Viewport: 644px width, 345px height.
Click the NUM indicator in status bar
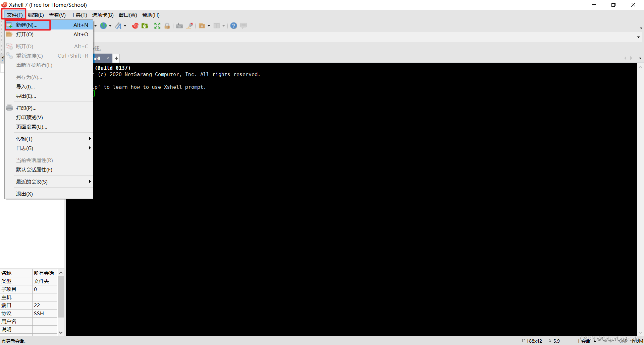[x=638, y=341]
